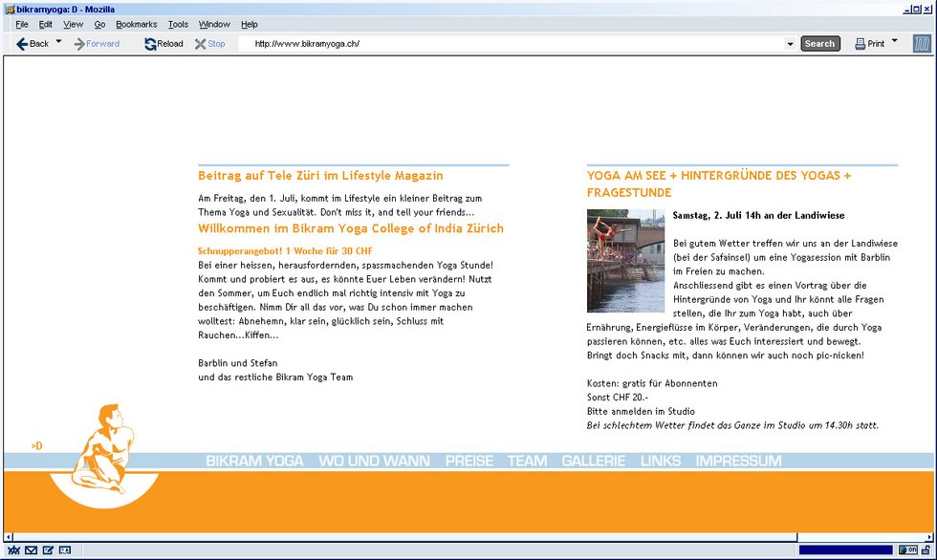The image size is (937, 560).
Task: Open the LINKS nav link
Action: [661, 461]
